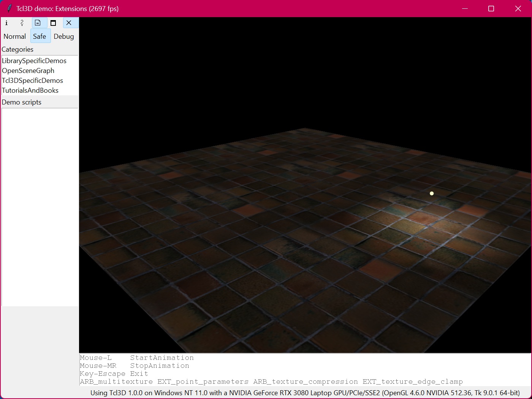Maximize the Tcl3D demo window
Image resolution: width=532 pixels, height=399 pixels.
491,8
